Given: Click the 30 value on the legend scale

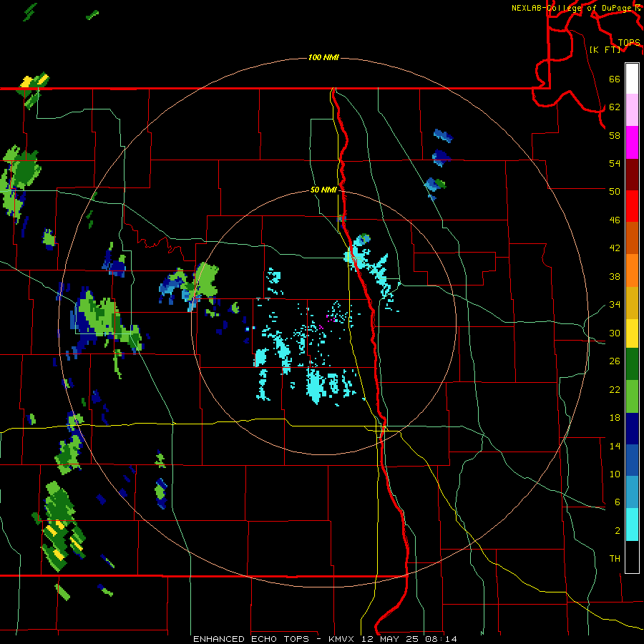Looking at the screenshot, I should pyautogui.click(x=615, y=333).
